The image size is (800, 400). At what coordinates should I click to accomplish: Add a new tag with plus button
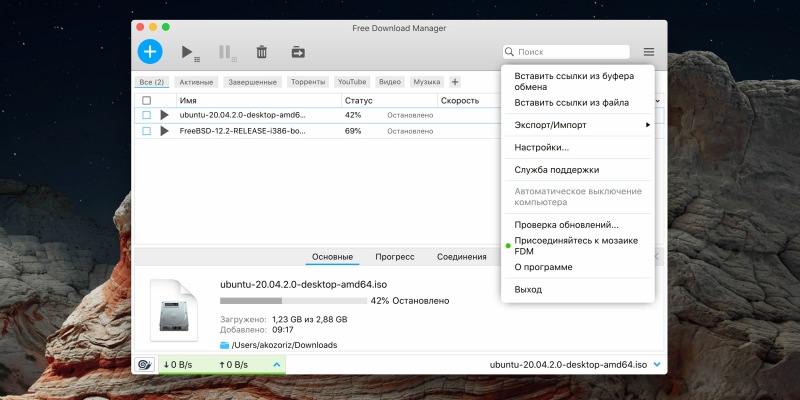[x=455, y=82]
